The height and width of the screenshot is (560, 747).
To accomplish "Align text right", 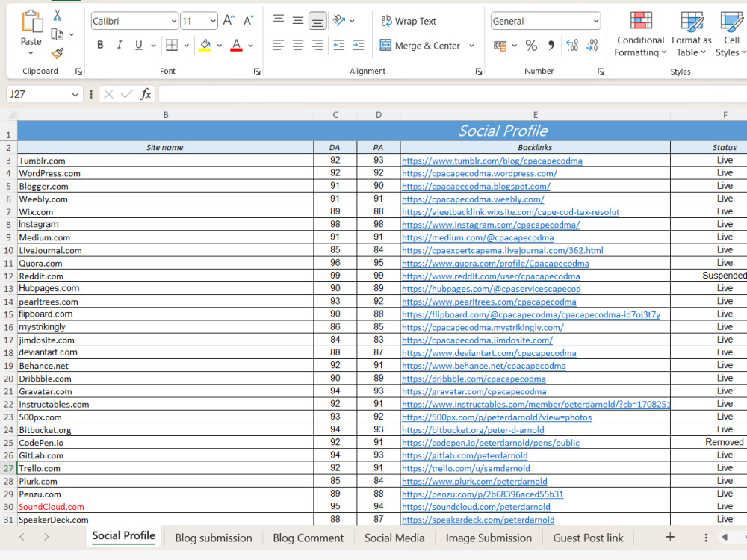I will 317,45.
